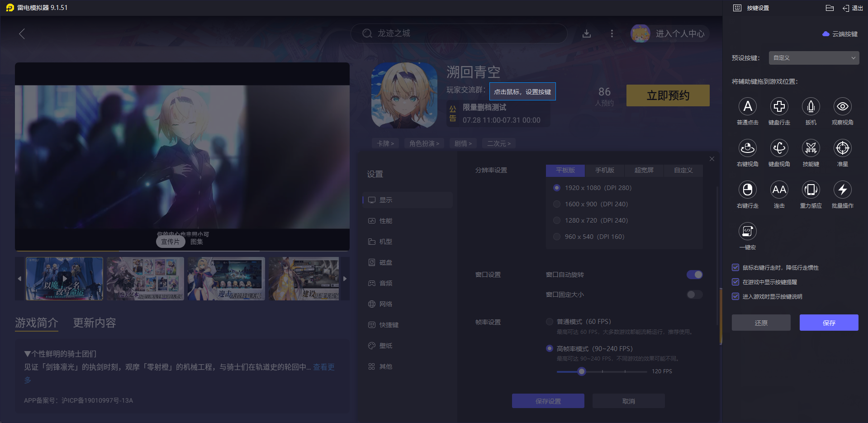Open 预设按键 dropdown 自定义
This screenshot has height=423, width=868.
pos(814,58)
